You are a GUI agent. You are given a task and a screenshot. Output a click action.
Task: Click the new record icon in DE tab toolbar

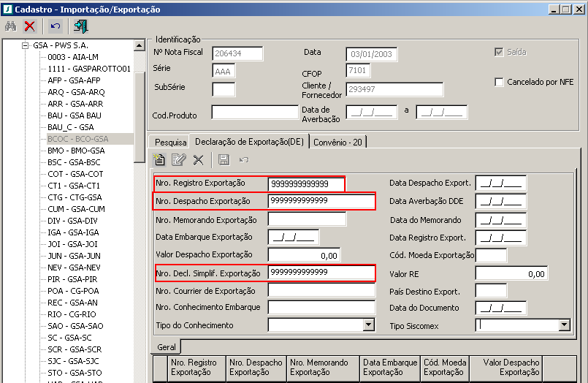(160, 159)
